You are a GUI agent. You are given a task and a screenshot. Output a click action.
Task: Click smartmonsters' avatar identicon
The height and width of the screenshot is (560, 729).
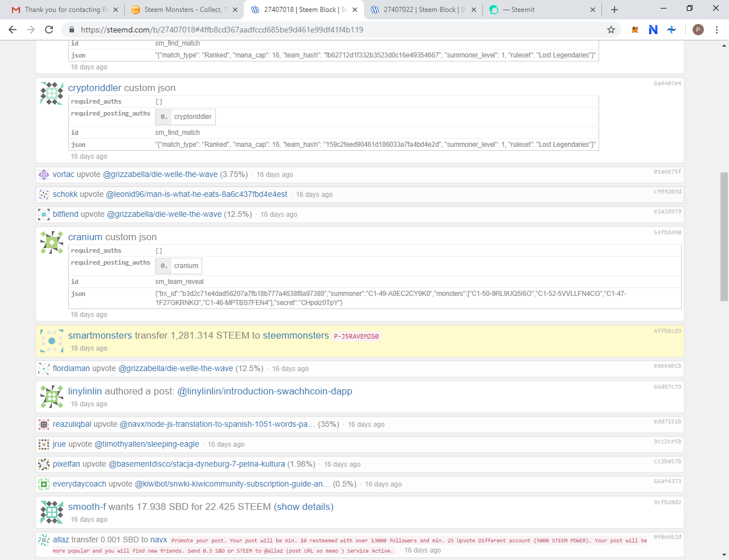coord(52,341)
